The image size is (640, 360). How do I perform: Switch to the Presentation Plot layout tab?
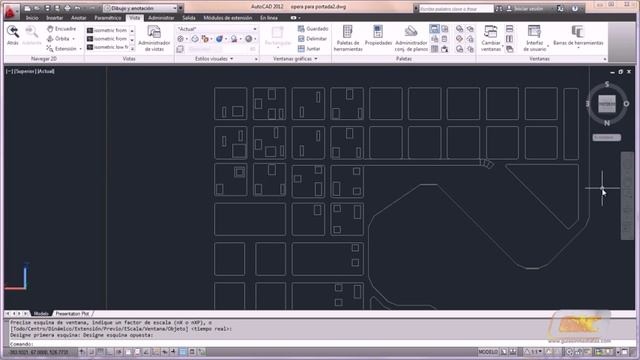(x=72, y=313)
